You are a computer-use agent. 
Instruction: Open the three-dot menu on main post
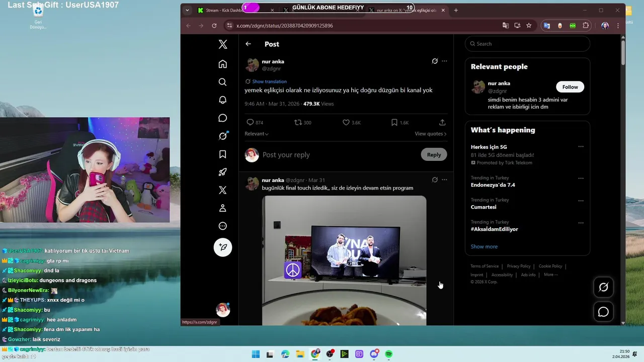point(444,61)
